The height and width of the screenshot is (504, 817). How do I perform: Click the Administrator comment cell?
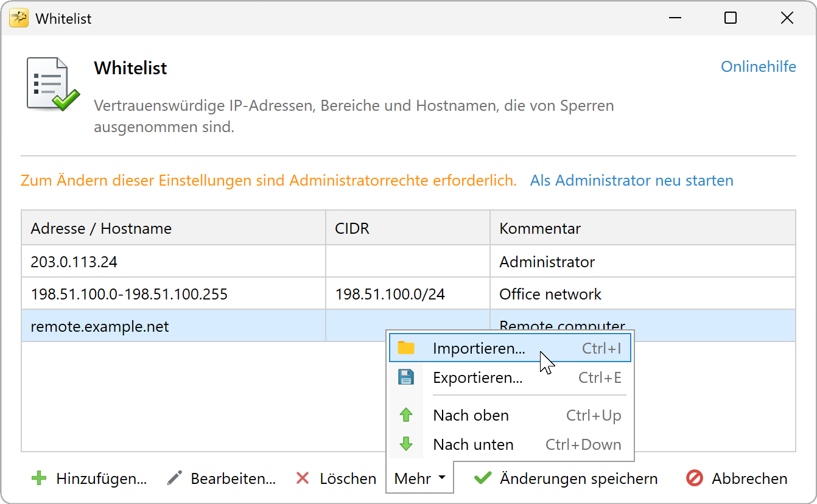click(643, 262)
